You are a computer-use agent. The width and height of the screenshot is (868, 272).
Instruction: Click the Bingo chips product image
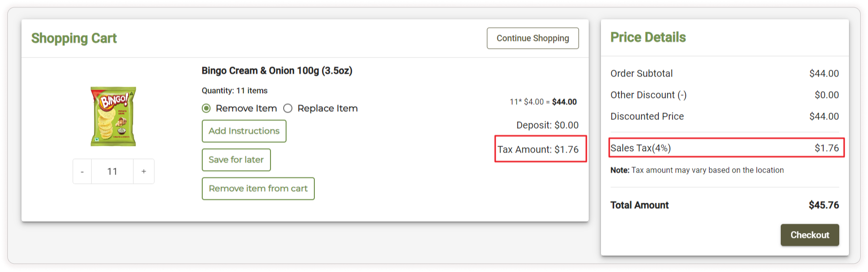[113, 117]
